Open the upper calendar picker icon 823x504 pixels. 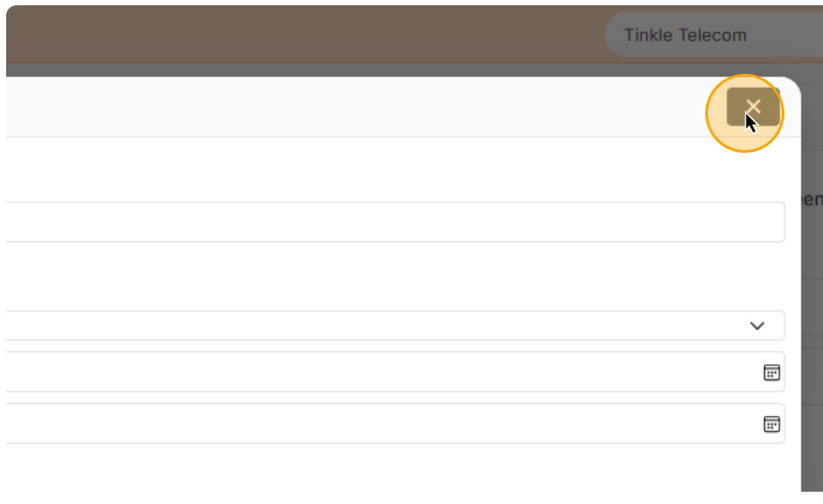click(x=771, y=372)
